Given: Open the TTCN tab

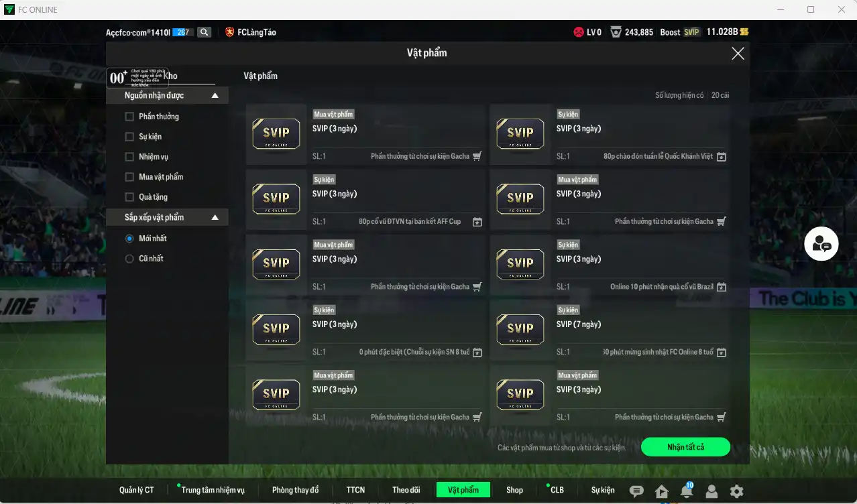Looking at the screenshot, I should (355, 490).
